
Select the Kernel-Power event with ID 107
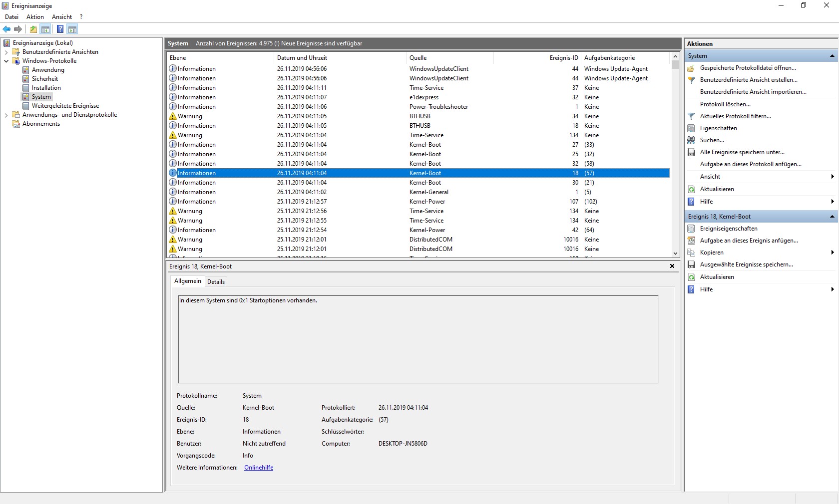pyautogui.click(x=419, y=202)
